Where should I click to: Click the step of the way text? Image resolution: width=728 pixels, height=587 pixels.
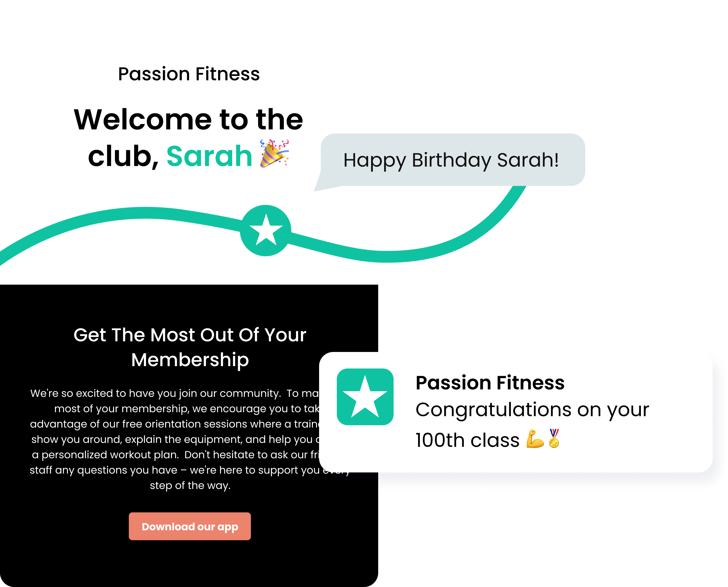pos(190,485)
